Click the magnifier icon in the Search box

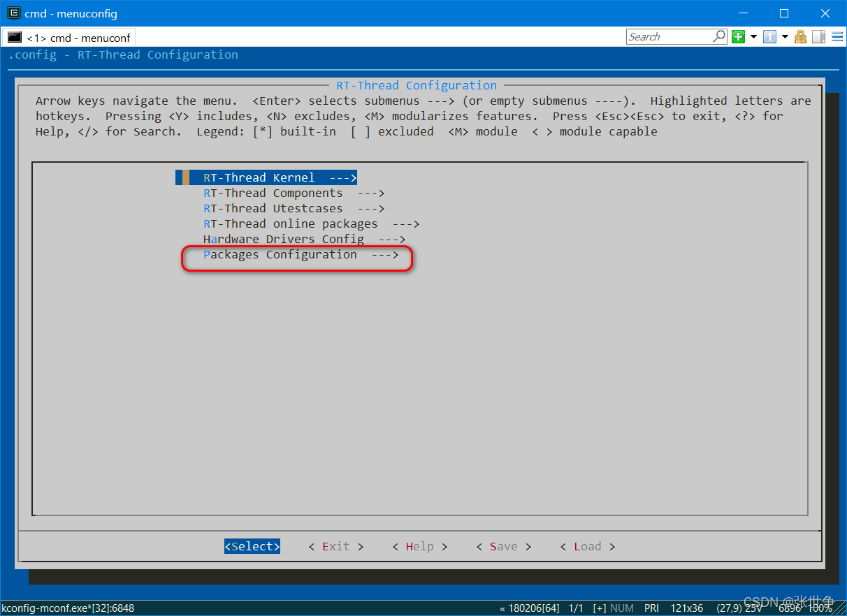[719, 36]
